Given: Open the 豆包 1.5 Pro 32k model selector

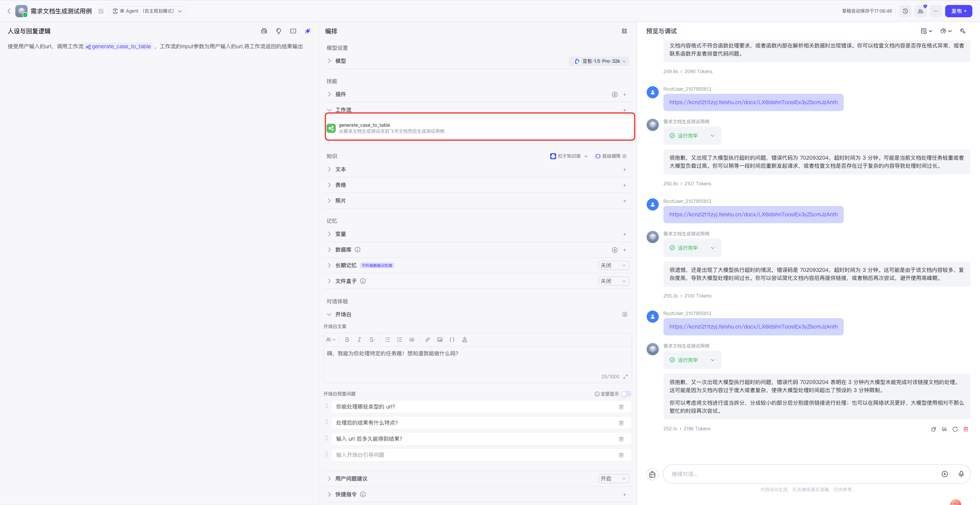Looking at the screenshot, I should (599, 61).
